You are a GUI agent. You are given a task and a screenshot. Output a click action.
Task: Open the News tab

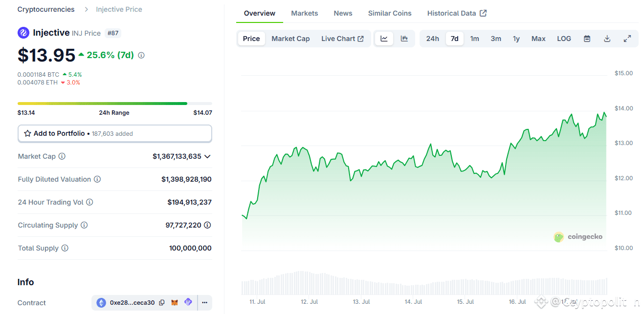pos(343,13)
